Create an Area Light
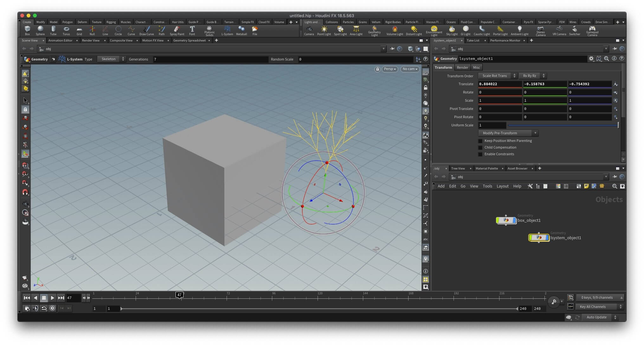The height and width of the screenshot is (345, 644). coord(356,30)
